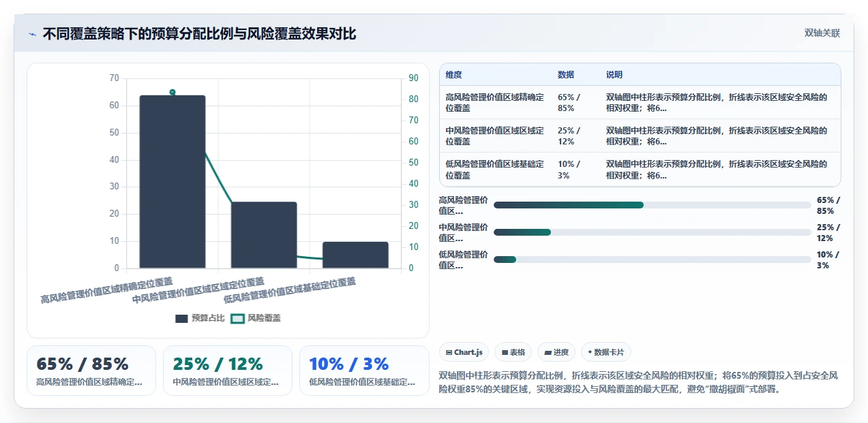Click the lightning icon beside the title
This screenshot has height=423, width=868.
click(32, 34)
